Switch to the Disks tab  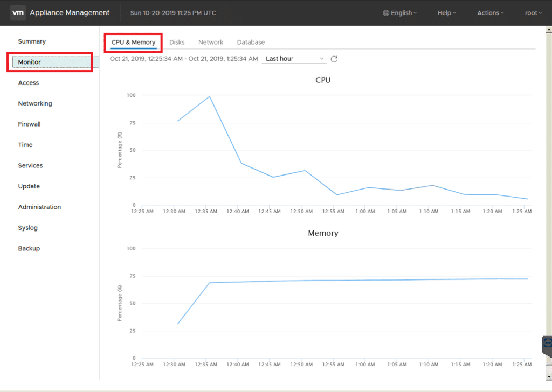[x=177, y=42]
